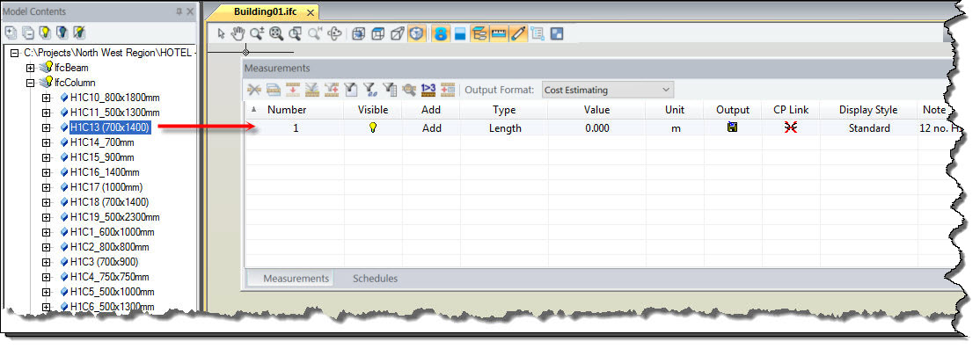The width and height of the screenshot is (980, 349).
Task: Click the expand all tree nodes icon
Action: [11, 32]
